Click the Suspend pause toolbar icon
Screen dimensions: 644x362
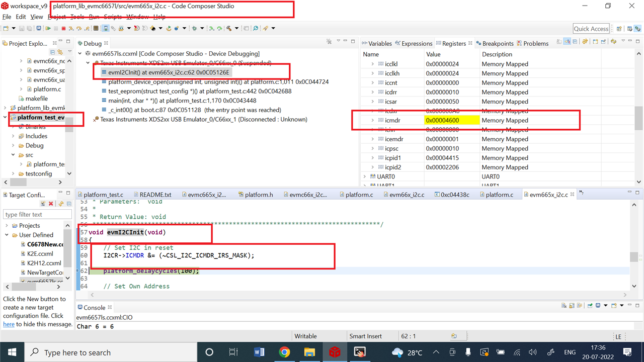tap(56, 28)
